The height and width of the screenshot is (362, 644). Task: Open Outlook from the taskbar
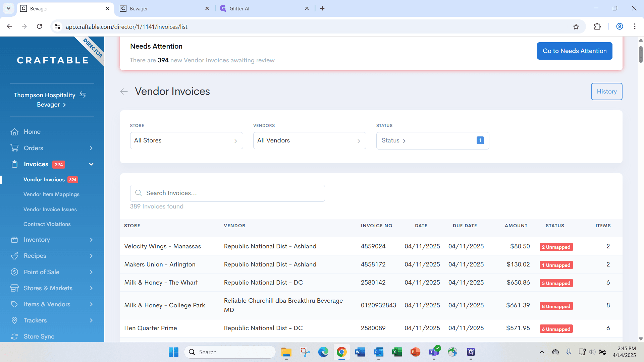pos(378,352)
